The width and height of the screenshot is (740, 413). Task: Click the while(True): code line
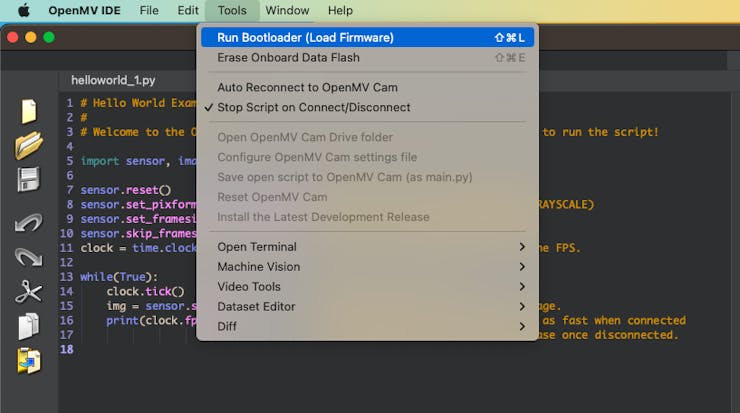119,277
